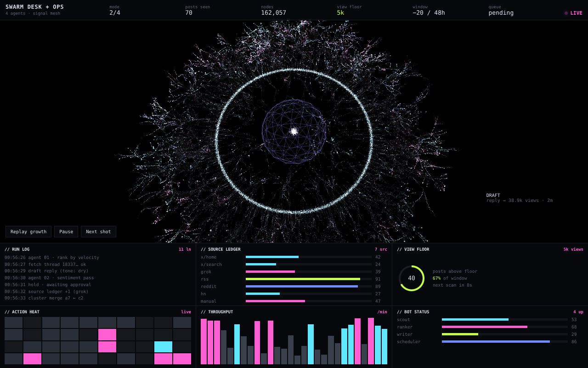The height and width of the screenshot is (368, 588).
Task: Click the LIVE status indicator
Action: [x=573, y=13]
